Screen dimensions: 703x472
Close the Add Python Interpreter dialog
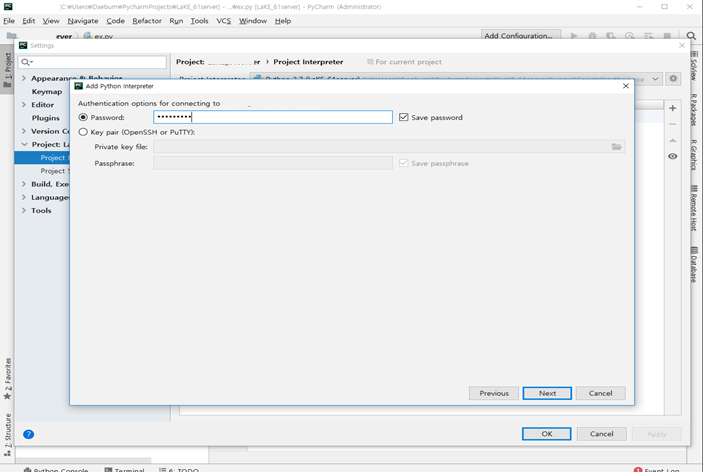coord(626,86)
